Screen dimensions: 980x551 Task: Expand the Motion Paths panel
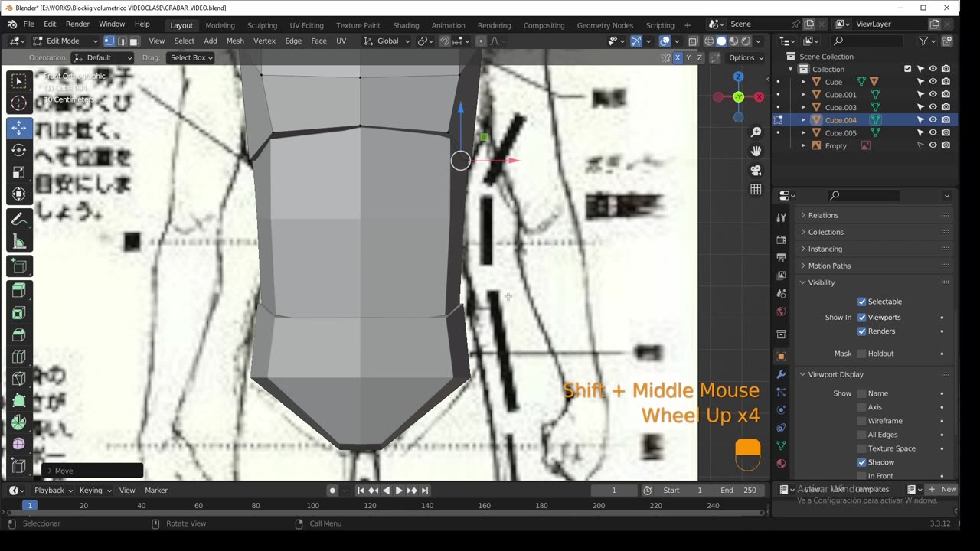tap(874, 266)
